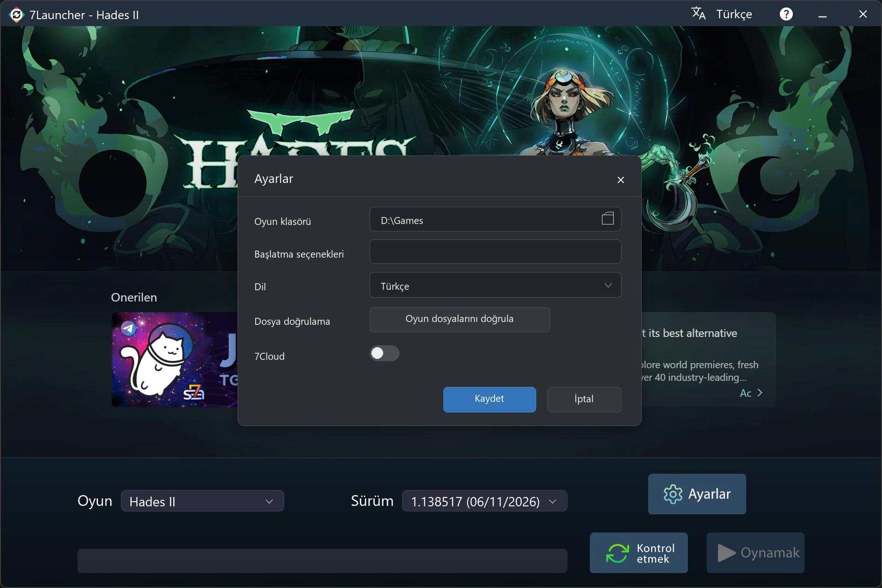Open the Telegram cat promo thumbnail

(175, 359)
